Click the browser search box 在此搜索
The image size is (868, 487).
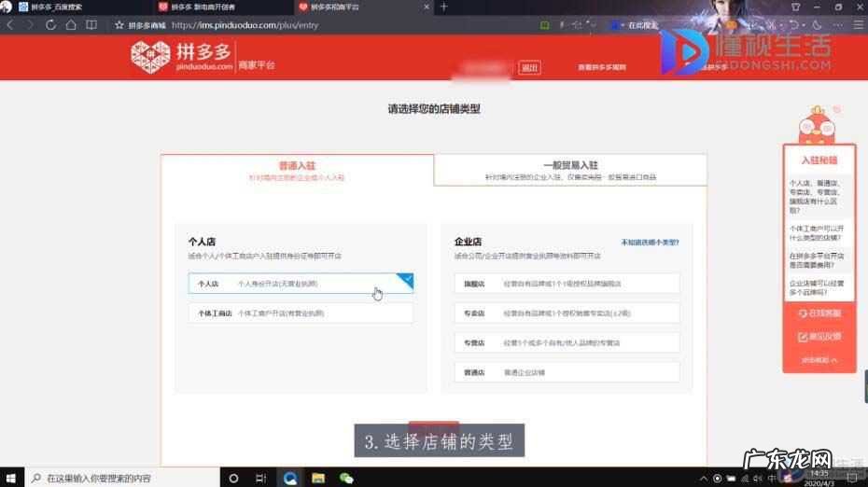point(642,25)
